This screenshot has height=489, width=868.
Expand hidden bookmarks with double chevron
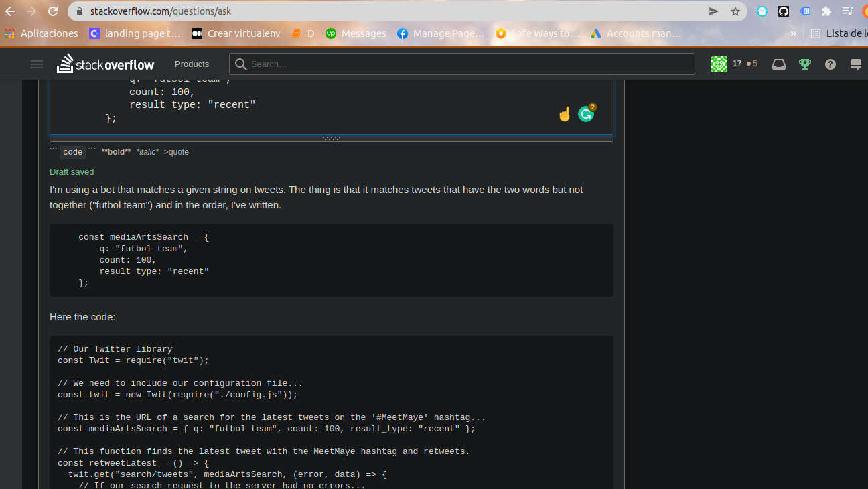(794, 33)
